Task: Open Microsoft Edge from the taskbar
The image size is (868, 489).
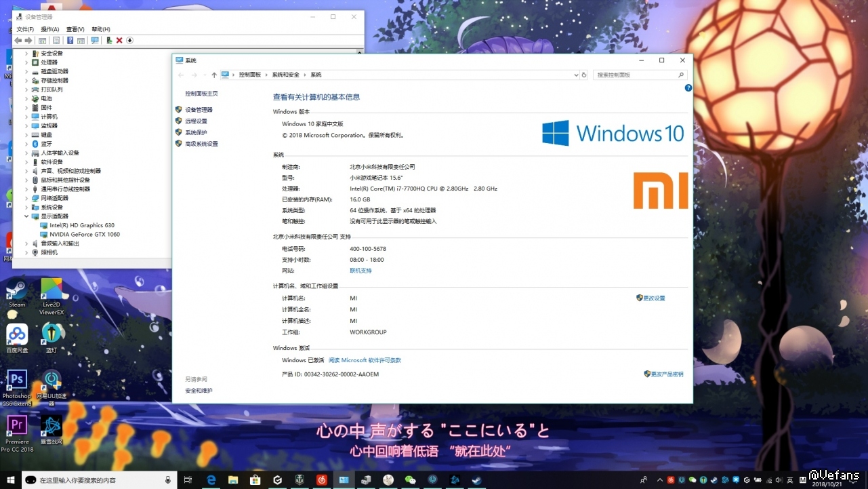Action: tap(211, 480)
